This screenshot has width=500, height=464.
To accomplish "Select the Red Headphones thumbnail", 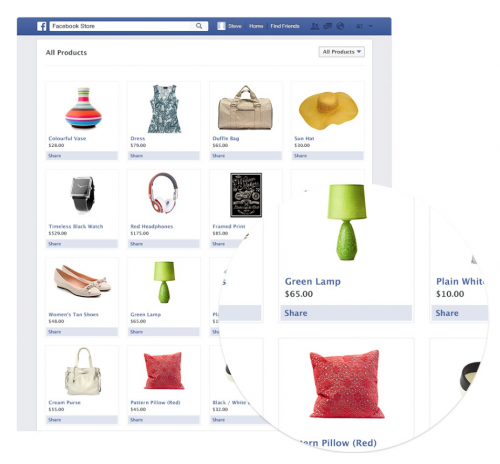I will [x=164, y=193].
